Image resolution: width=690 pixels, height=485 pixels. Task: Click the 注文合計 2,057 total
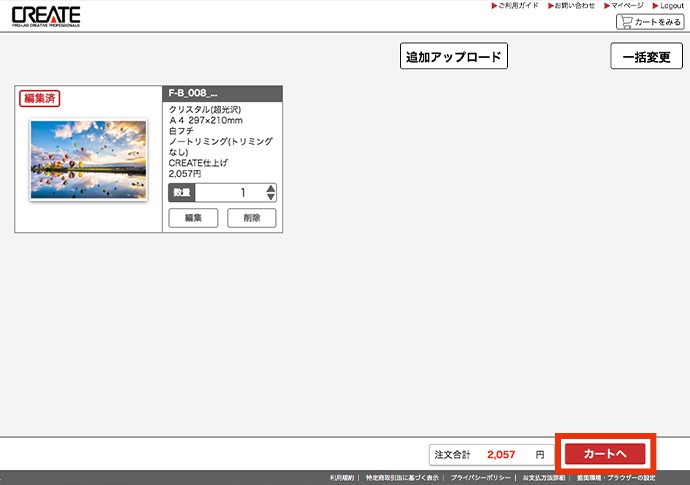[x=491, y=455]
